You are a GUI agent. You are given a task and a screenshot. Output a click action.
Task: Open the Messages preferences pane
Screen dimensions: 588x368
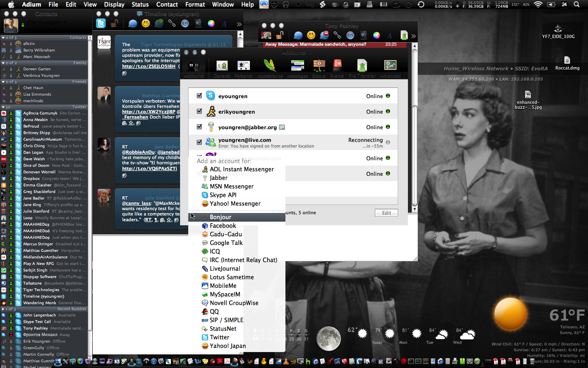point(297,68)
